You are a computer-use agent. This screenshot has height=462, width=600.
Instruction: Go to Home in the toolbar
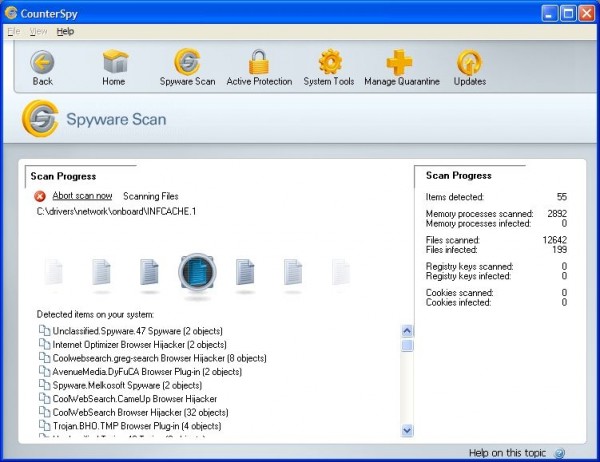[x=114, y=64]
